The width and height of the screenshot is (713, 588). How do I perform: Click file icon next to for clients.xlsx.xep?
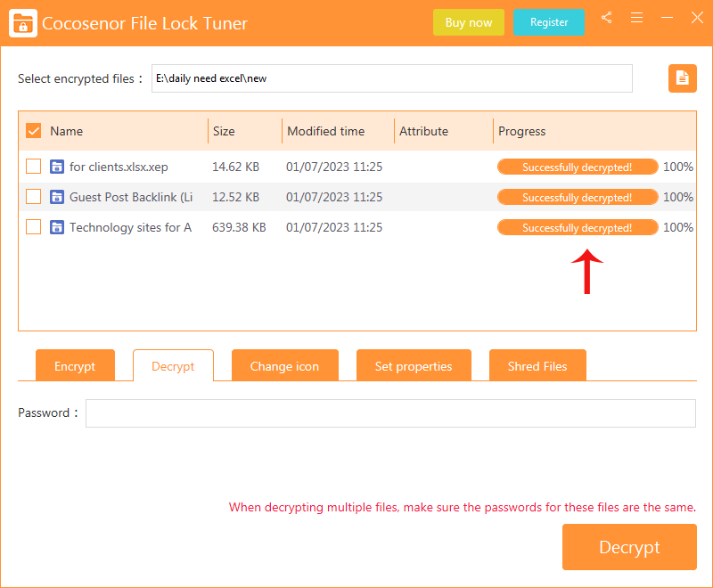point(57,167)
